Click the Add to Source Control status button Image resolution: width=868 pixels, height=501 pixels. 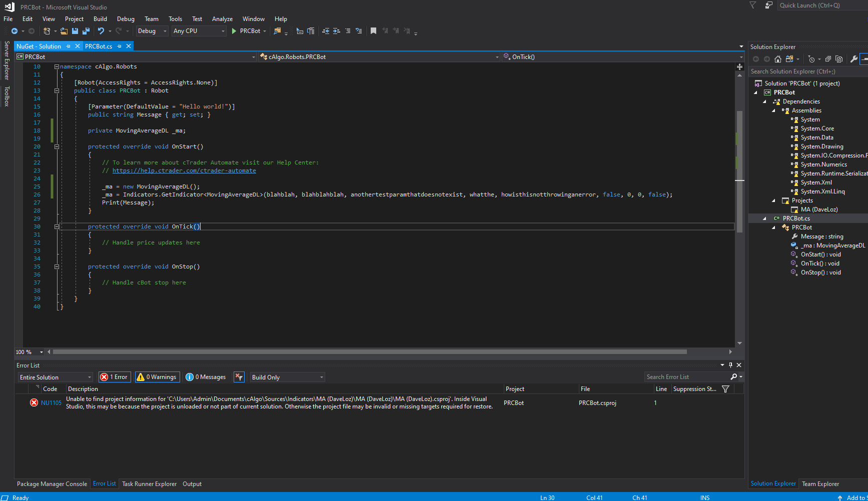tap(853, 497)
